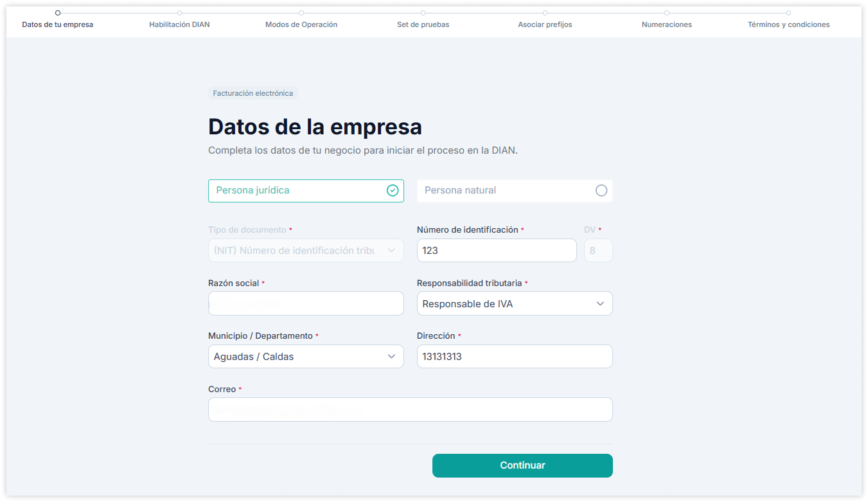Click the empty circle in Persona natural

click(x=601, y=191)
